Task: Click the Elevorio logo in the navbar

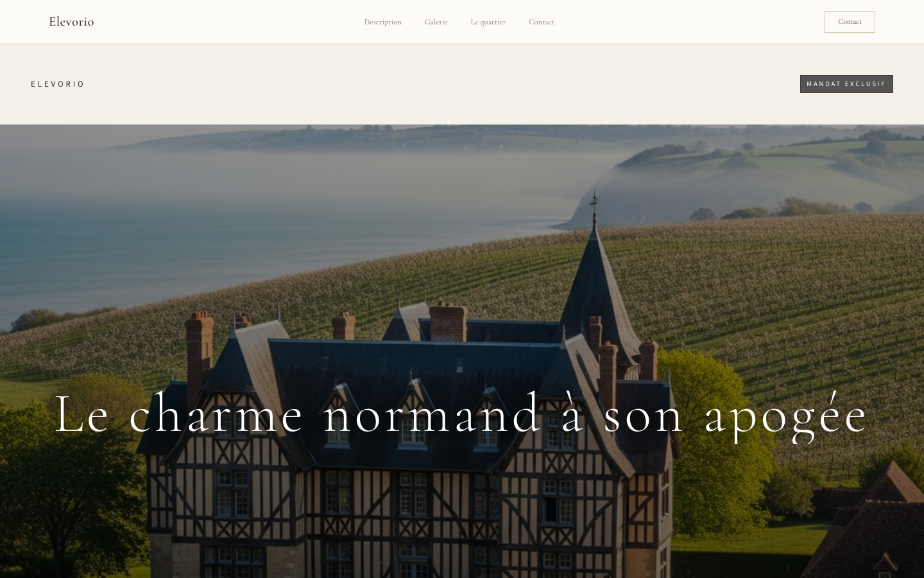Action: point(71,22)
